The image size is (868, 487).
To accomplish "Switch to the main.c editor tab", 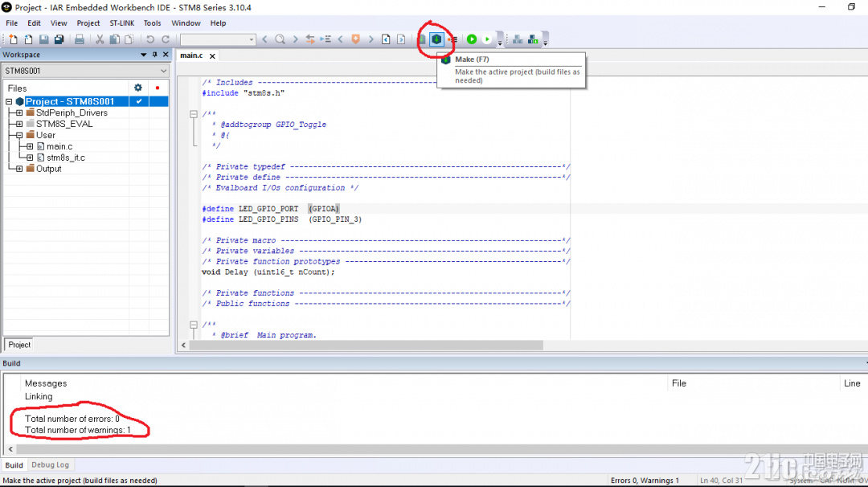I will pos(191,55).
